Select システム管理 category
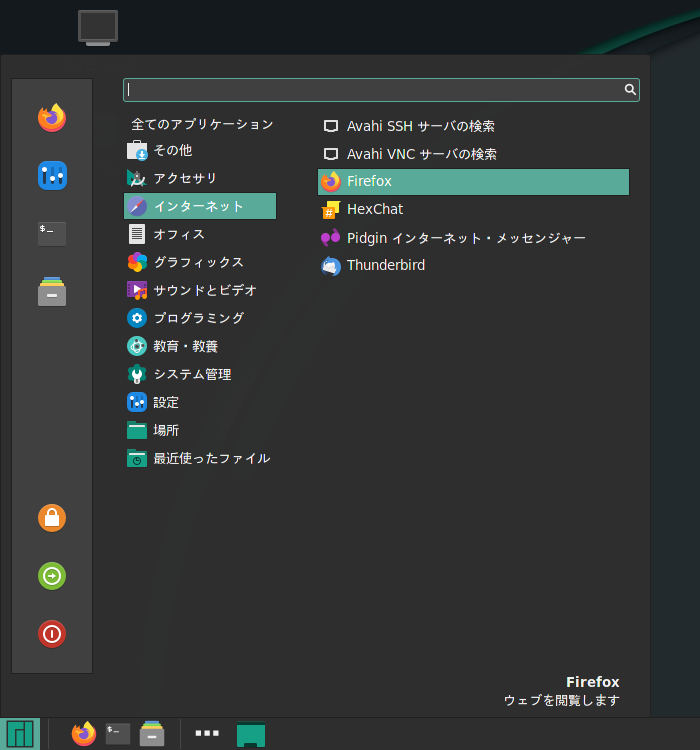Image resolution: width=700 pixels, height=750 pixels. (200, 374)
